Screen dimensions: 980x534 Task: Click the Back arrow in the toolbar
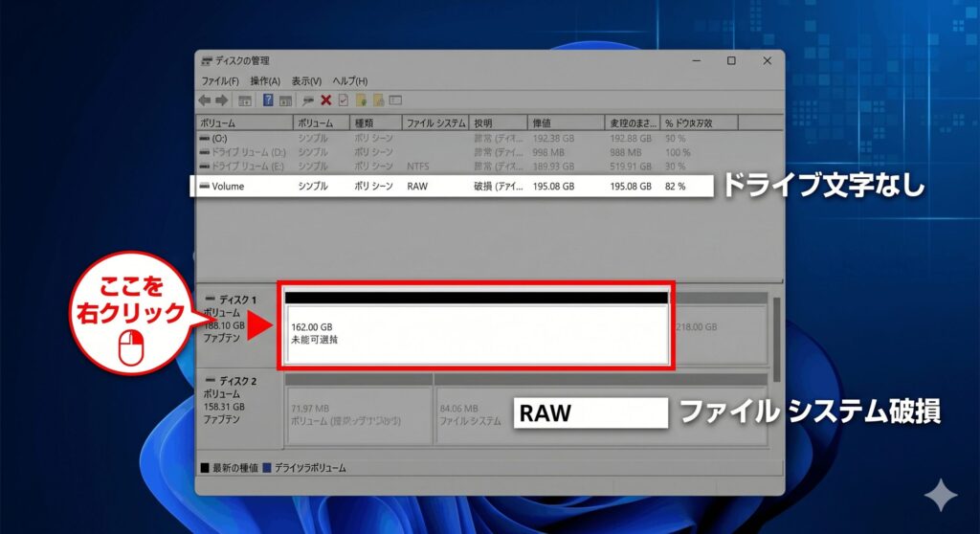(x=205, y=100)
